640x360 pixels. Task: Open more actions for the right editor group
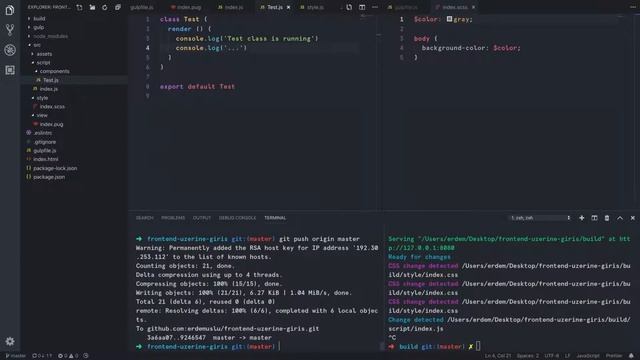[x=632, y=7]
